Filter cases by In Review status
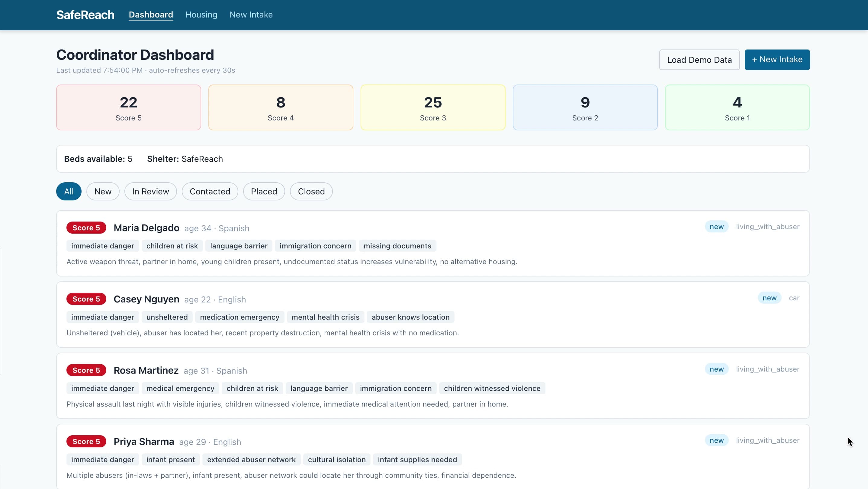Image resolution: width=868 pixels, height=489 pixels. click(150, 191)
